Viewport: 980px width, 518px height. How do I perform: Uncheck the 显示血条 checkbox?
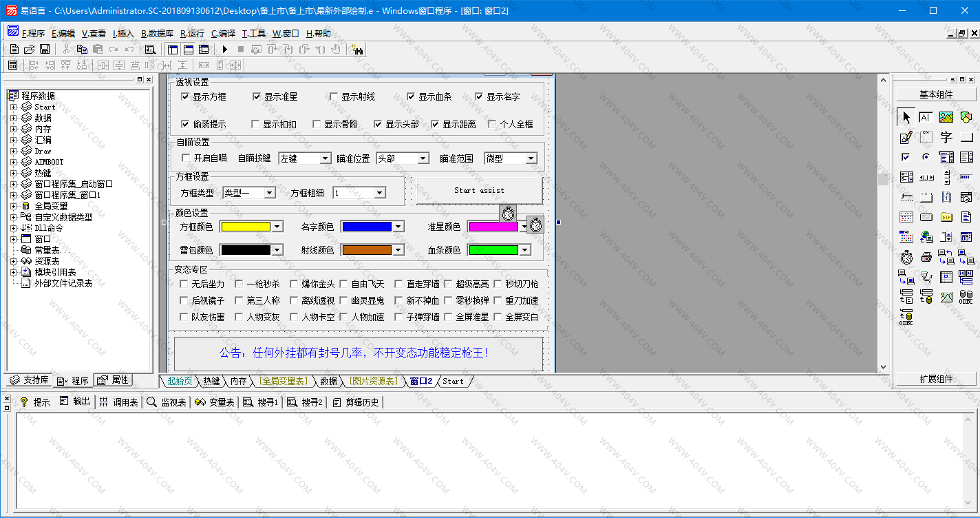pyautogui.click(x=412, y=97)
